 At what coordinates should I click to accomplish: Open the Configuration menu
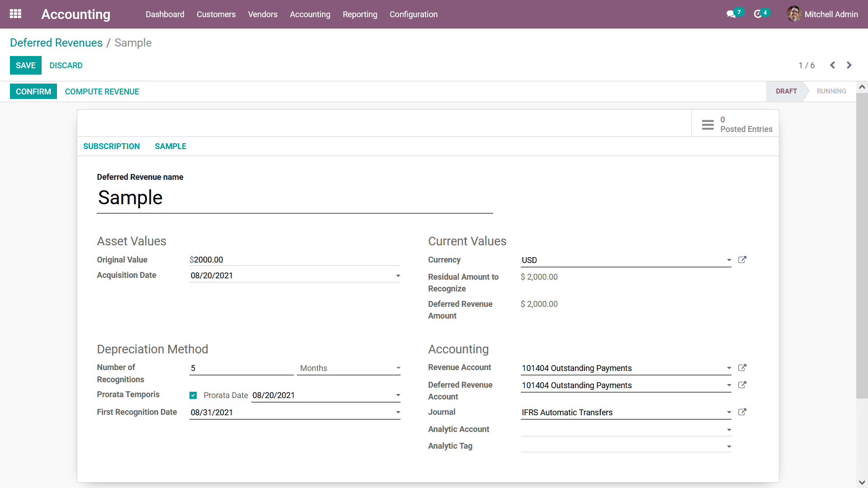pos(414,14)
